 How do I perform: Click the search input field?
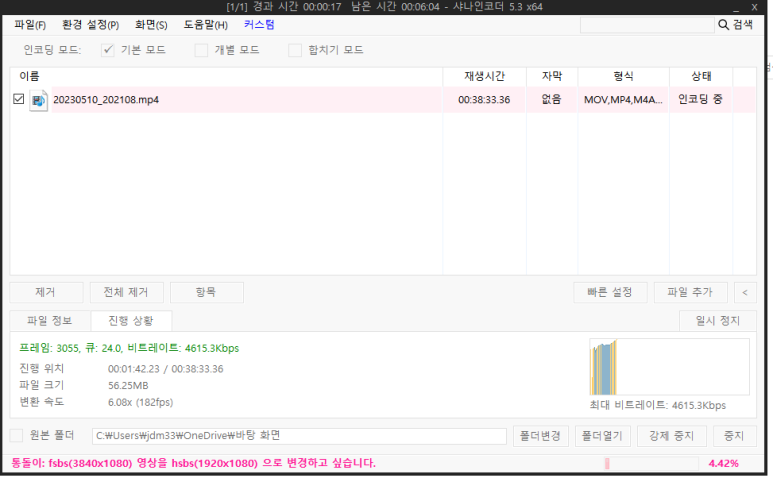pyautogui.click(x=647, y=25)
